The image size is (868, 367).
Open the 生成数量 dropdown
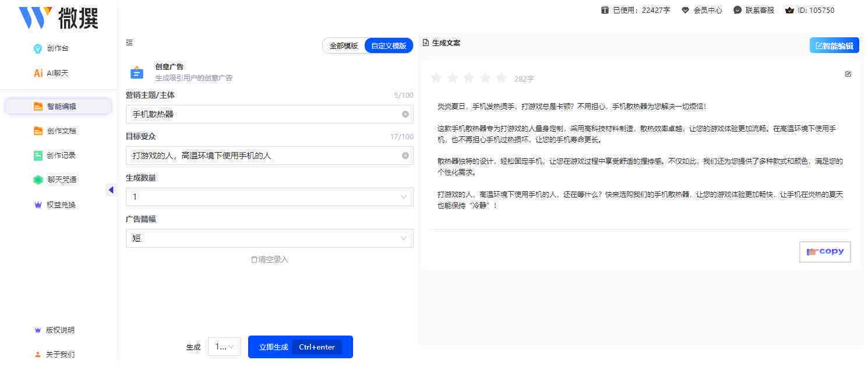269,197
